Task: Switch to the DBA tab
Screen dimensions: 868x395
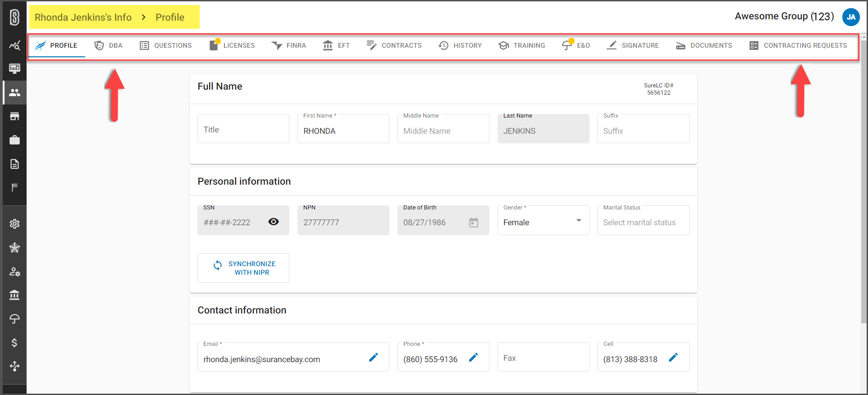Action: tap(108, 45)
